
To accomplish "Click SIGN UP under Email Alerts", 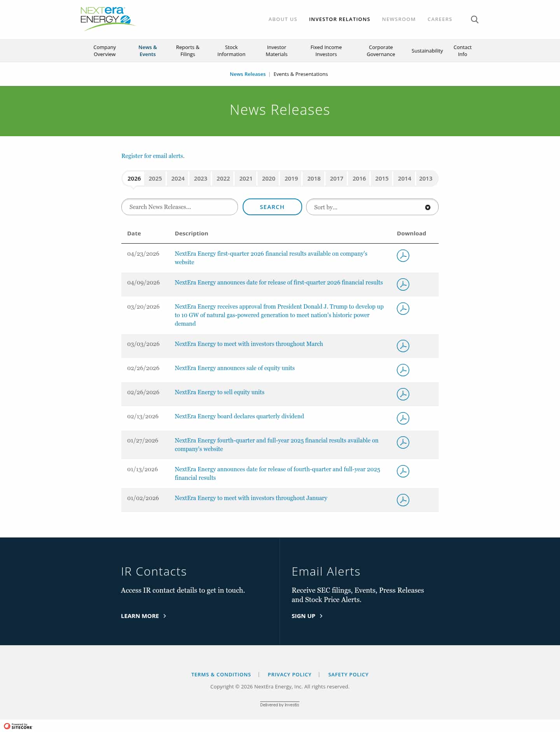I will [x=307, y=616].
